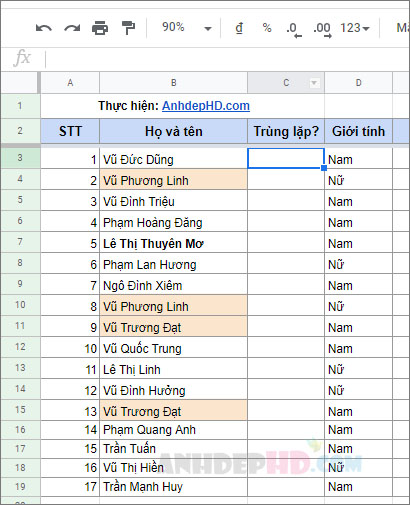Click the highlighted Vũ Trương Đạt cell in row 15
Screen dimensions: 410x505
pos(173,410)
